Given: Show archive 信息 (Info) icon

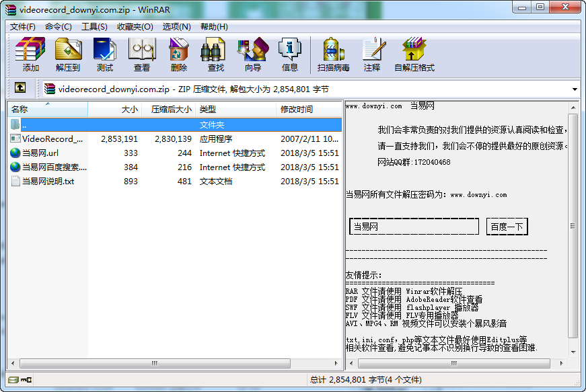Looking at the screenshot, I should 289,54.
